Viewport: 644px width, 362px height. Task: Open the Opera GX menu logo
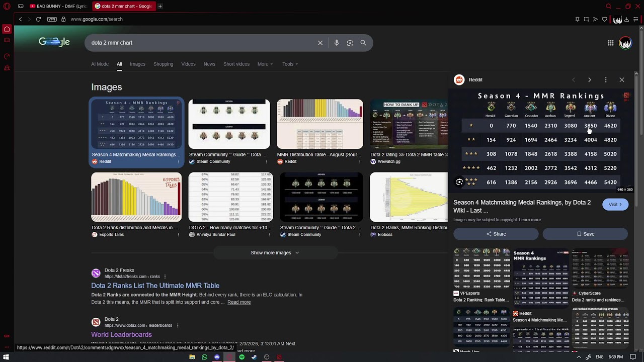click(x=7, y=6)
